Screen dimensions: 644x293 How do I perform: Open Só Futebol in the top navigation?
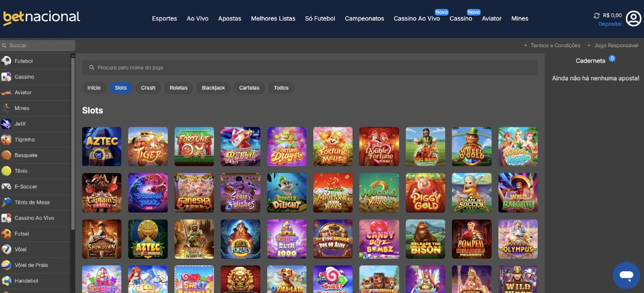pos(320,19)
